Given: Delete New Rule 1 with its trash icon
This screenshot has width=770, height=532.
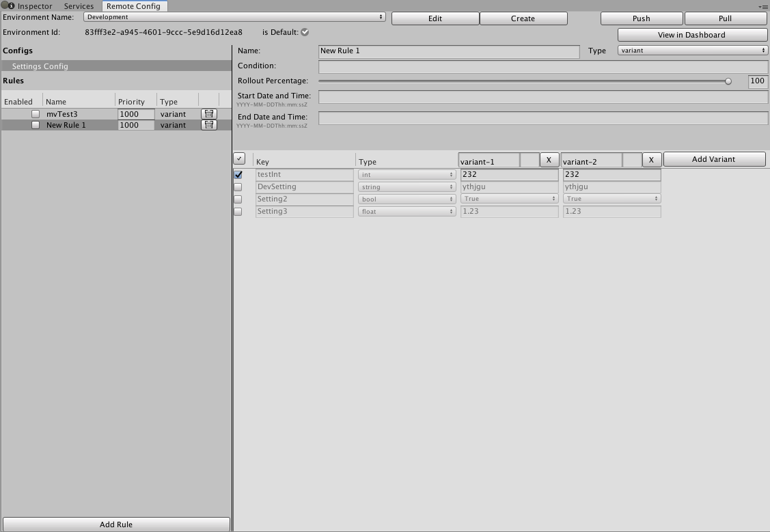Looking at the screenshot, I should [209, 124].
